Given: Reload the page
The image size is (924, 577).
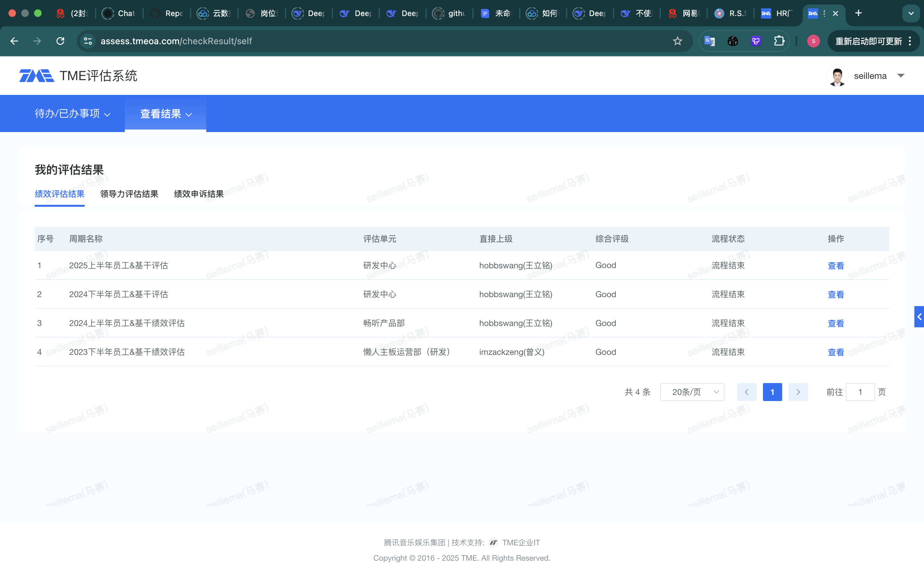Looking at the screenshot, I should coord(60,41).
